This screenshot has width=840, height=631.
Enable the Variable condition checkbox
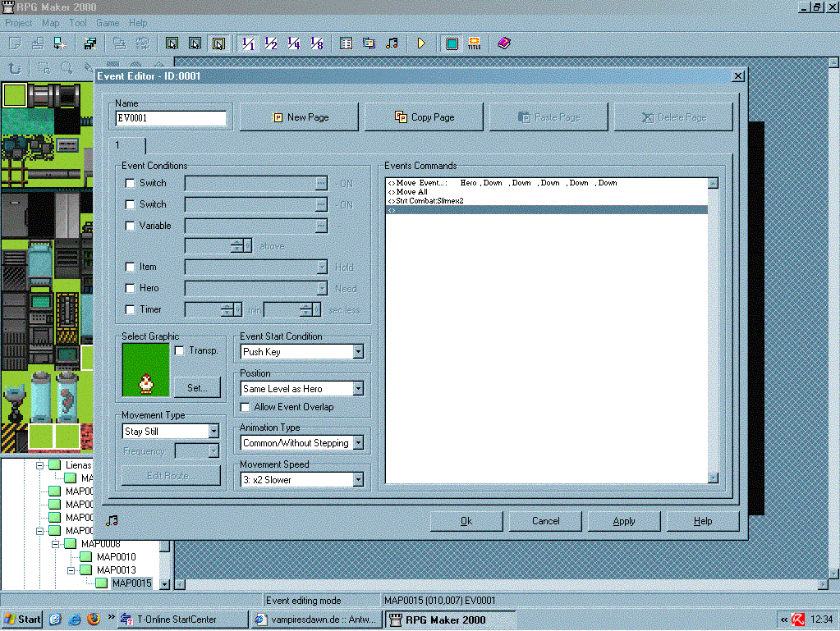pyautogui.click(x=130, y=226)
